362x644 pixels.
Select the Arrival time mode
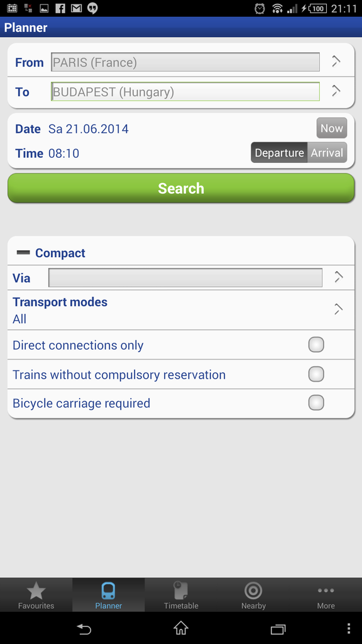[327, 153]
